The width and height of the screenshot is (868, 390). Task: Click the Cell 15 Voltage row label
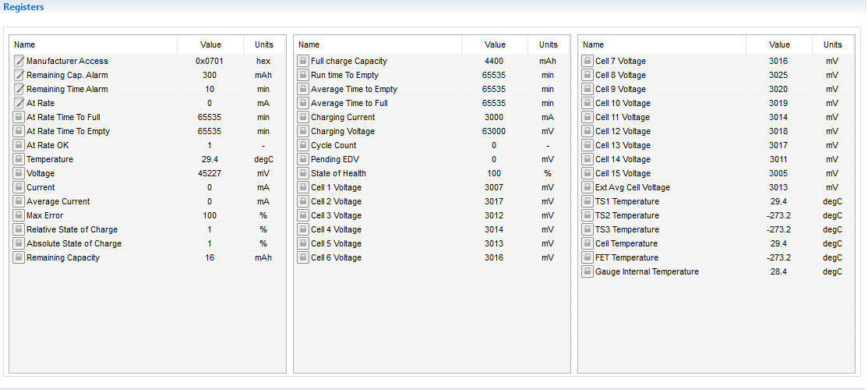point(623,173)
